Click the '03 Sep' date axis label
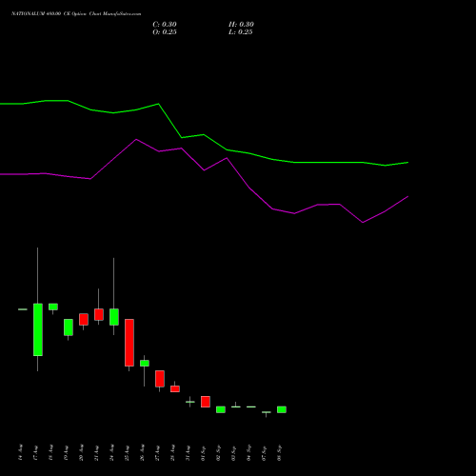The height and width of the screenshot is (476, 476). point(234,452)
